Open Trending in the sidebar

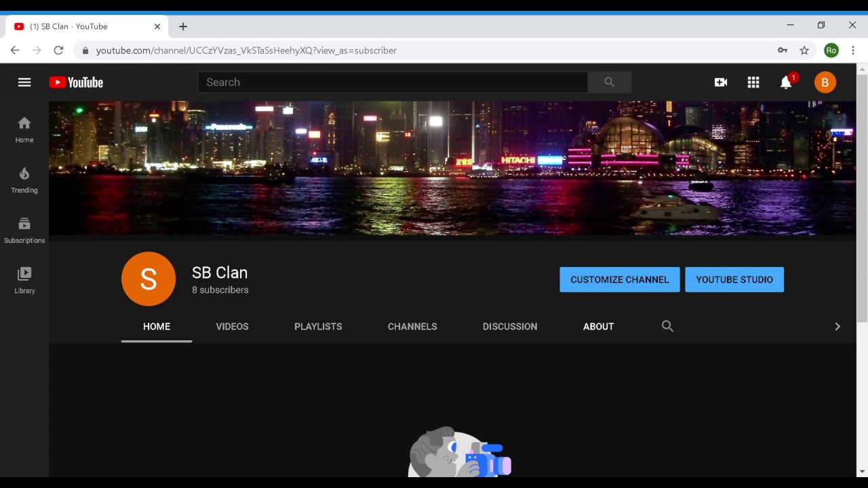pos(24,180)
